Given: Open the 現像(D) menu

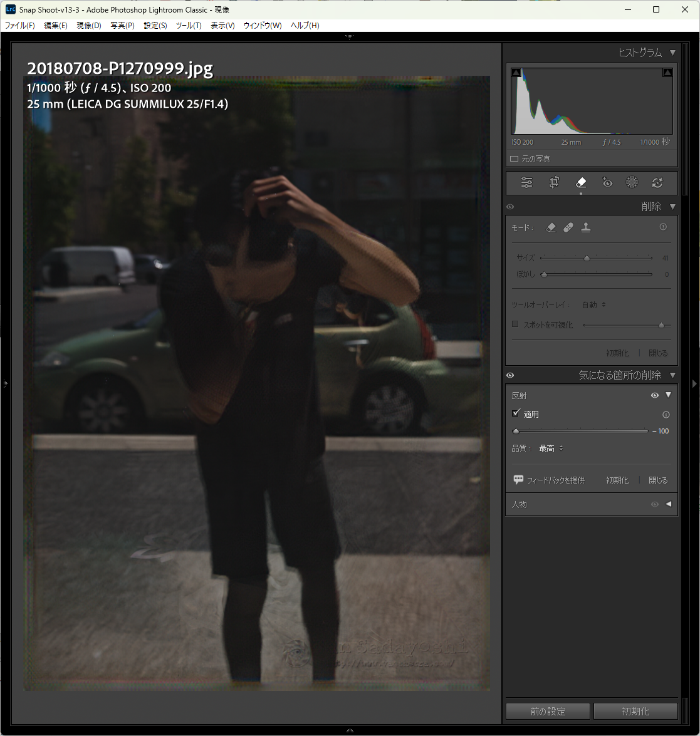Looking at the screenshot, I should 88,26.
